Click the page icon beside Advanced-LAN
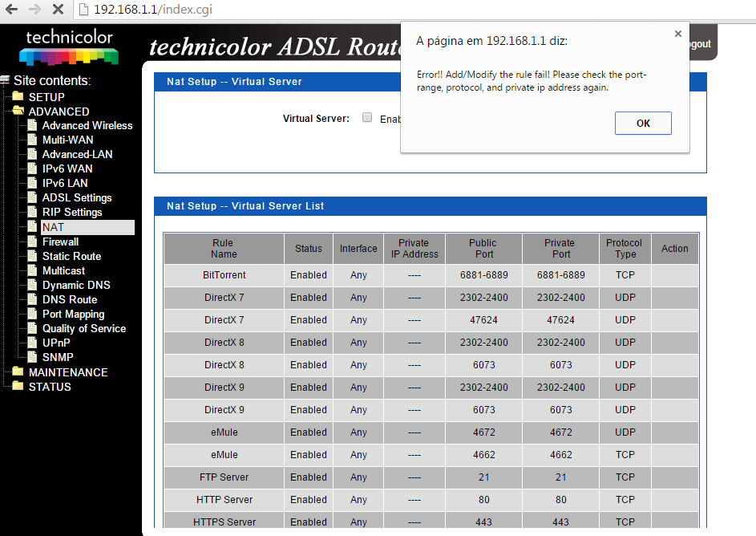 tap(32, 154)
